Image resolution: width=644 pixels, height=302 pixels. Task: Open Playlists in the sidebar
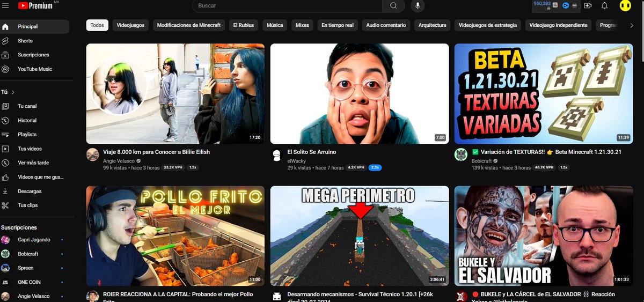coord(35,135)
